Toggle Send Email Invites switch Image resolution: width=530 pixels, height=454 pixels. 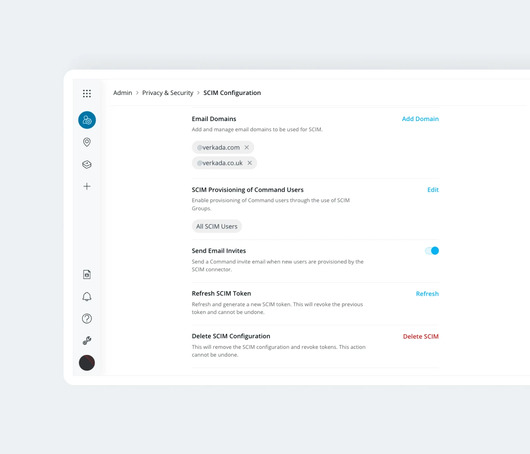[432, 251]
